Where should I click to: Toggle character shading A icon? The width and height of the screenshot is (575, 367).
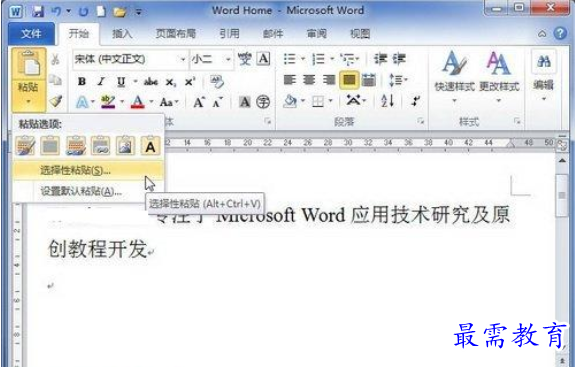[245, 102]
